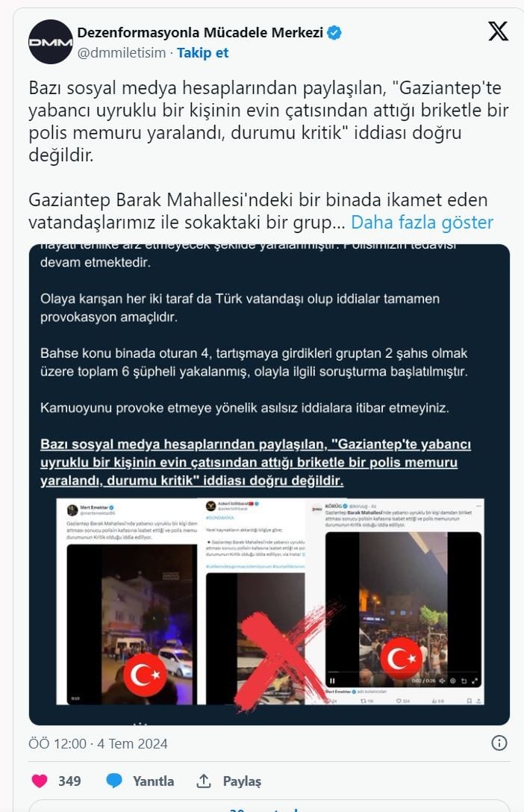524x812 pixels.
Task: Click the share upload arrow icon
Action: point(204,781)
